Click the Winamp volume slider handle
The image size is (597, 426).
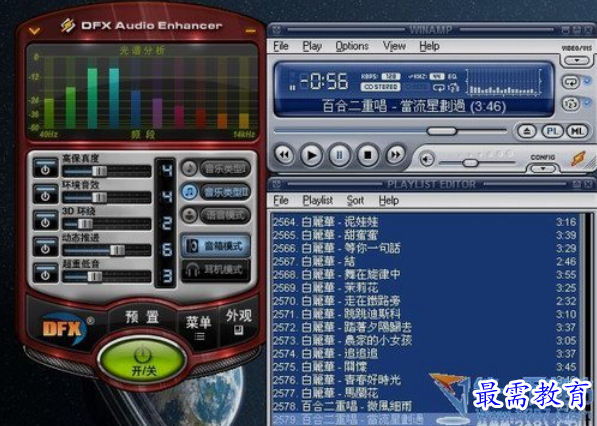click(x=470, y=163)
